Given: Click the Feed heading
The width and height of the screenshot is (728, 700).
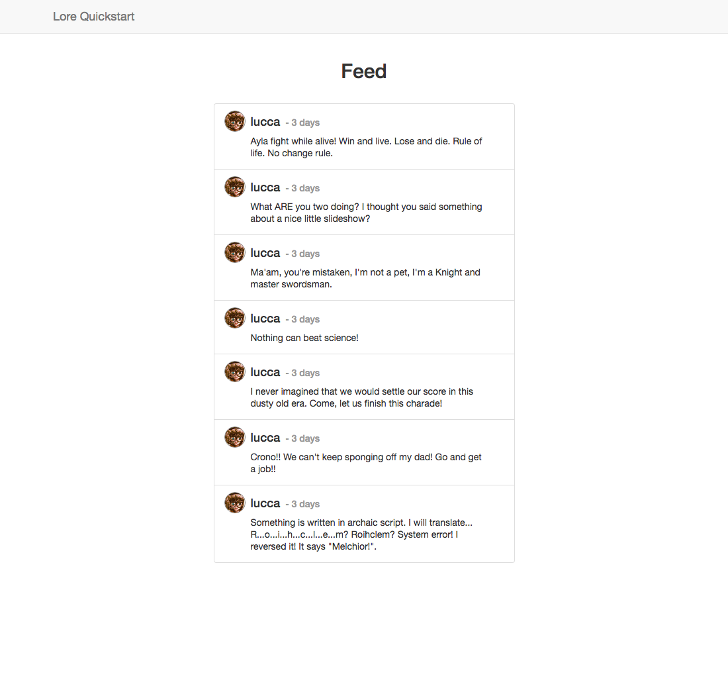Looking at the screenshot, I should [364, 71].
